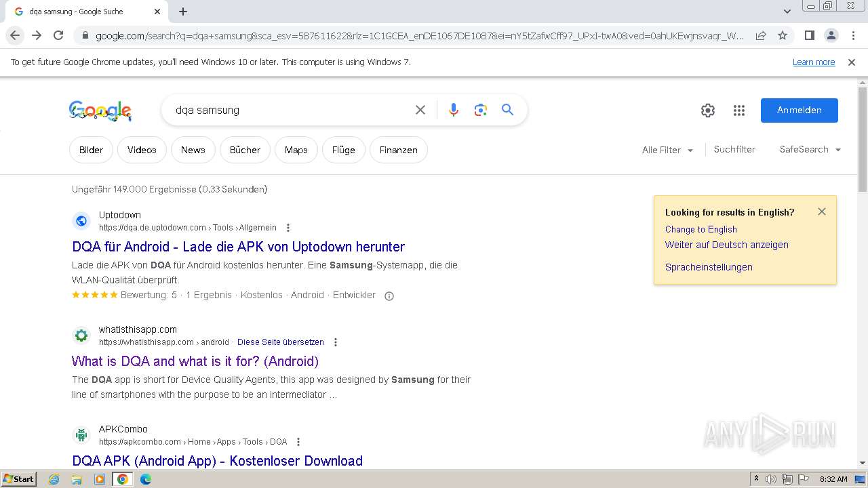
Task: Share this page icon in address bar
Action: tap(761, 35)
